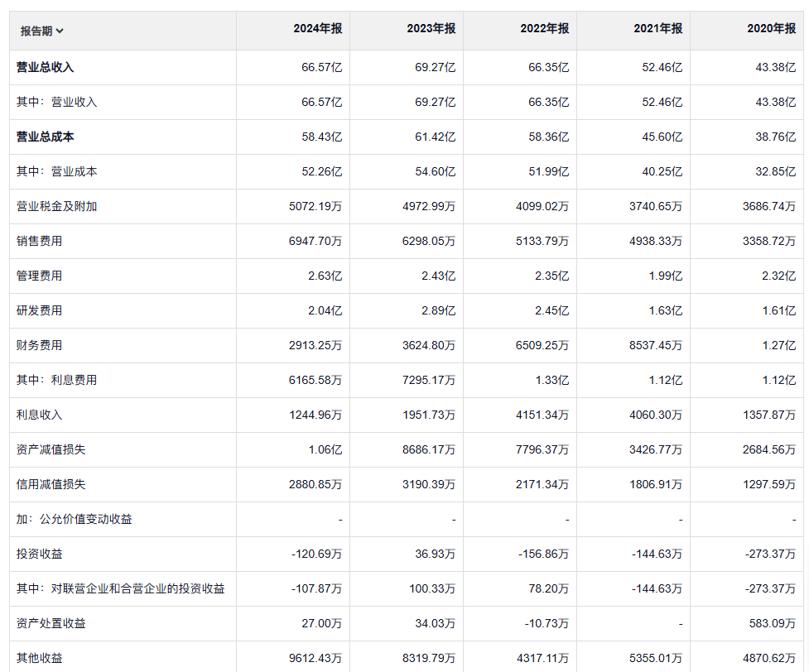Select the 2020 资产处置收益 value 583.09万
This screenshot has width=809, height=672.
[771, 623]
